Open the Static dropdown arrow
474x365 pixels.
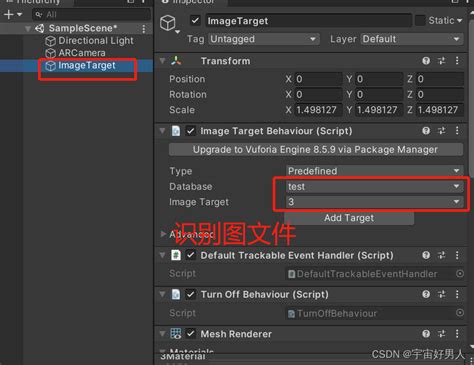pyautogui.click(x=460, y=20)
